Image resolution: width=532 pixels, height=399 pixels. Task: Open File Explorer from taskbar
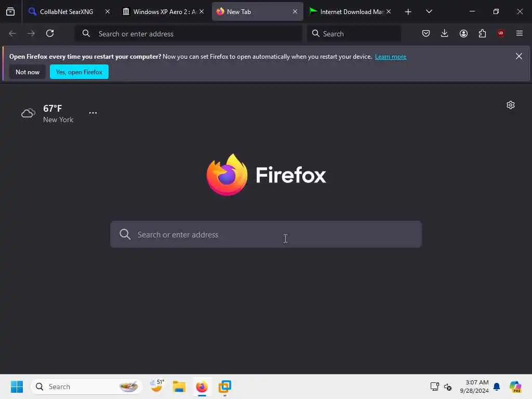click(x=179, y=387)
